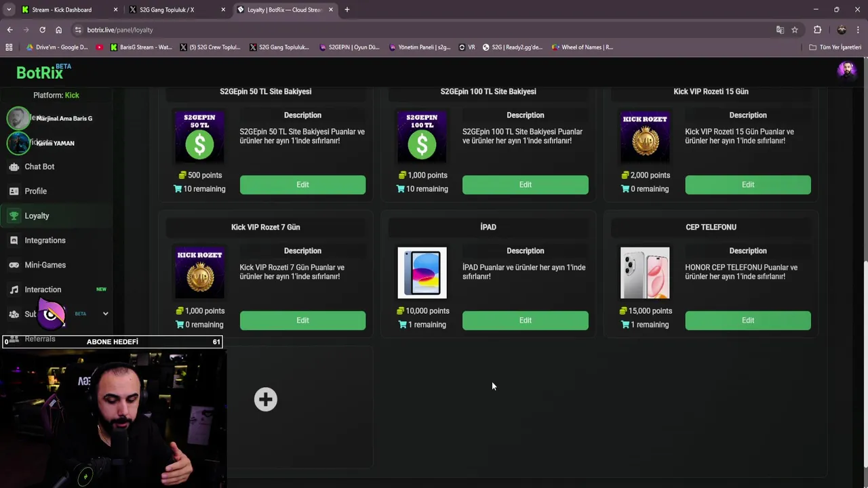Open the Mini-Games controller icon
This screenshot has height=488, width=868.
(14, 265)
